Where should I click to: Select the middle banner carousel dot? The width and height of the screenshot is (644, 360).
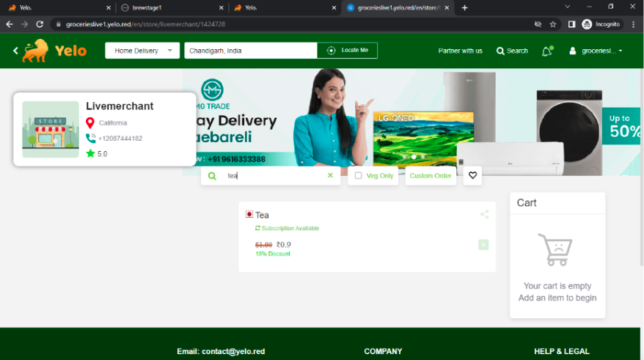[413, 157]
